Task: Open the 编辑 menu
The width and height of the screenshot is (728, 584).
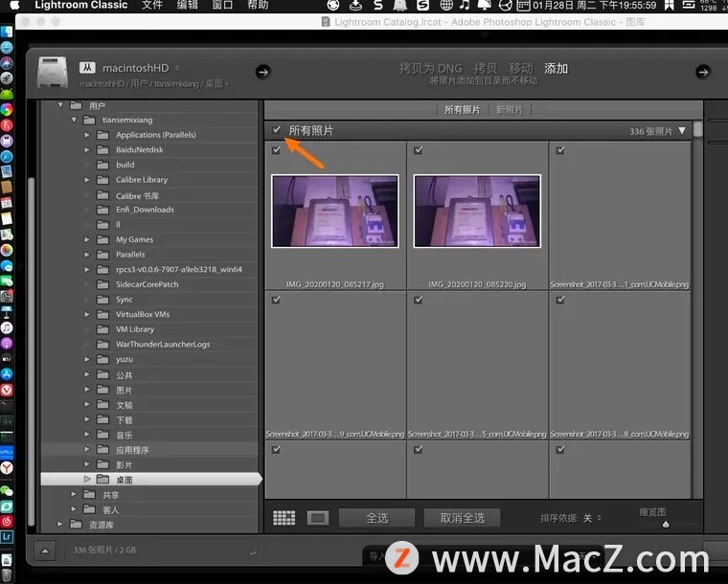Action: tap(188, 5)
